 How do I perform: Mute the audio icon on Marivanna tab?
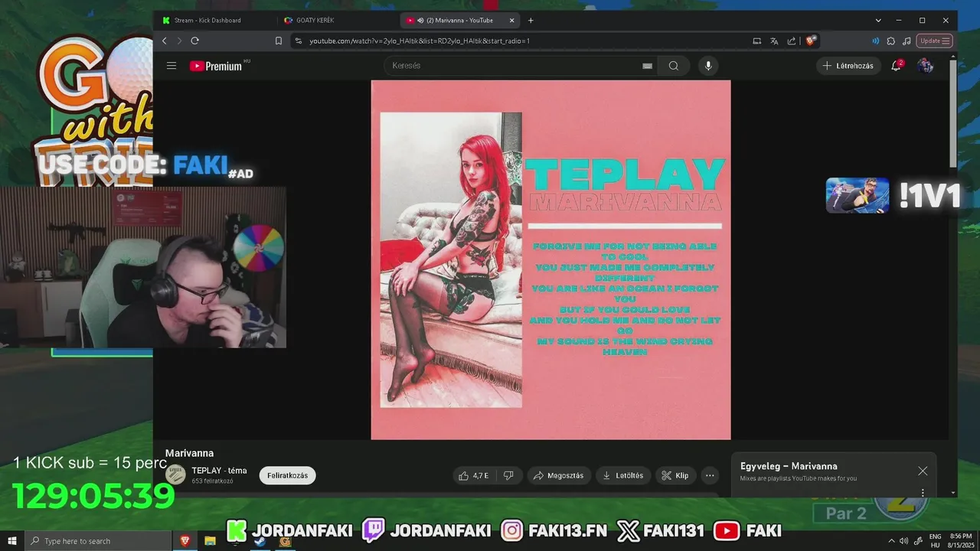pos(420,21)
